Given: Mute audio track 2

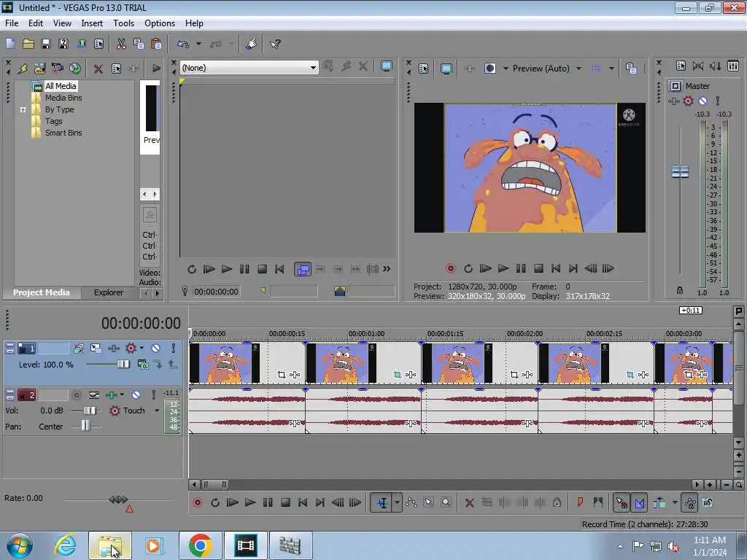Looking at the screenshot, I should (x=136, y=394).
